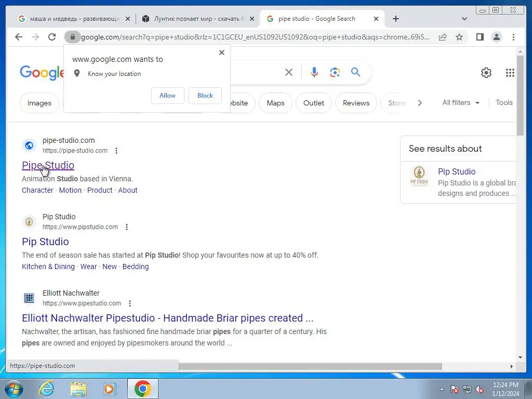532x399 pixels.
Task: Open the Google apps grid
Action: click(510, 73)
